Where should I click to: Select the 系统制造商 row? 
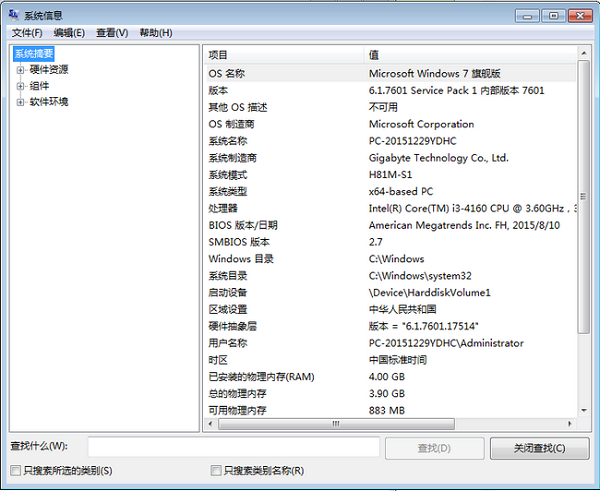(x=391, y=158)
